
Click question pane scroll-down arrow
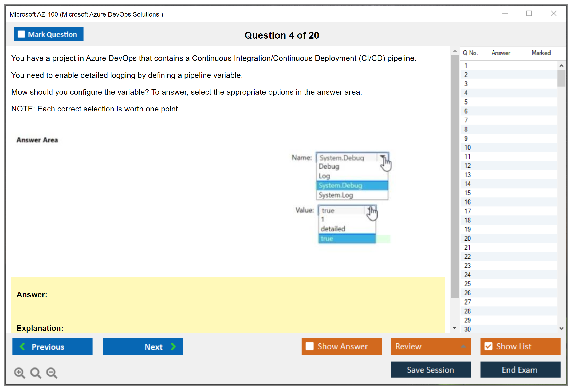(454, 328)
